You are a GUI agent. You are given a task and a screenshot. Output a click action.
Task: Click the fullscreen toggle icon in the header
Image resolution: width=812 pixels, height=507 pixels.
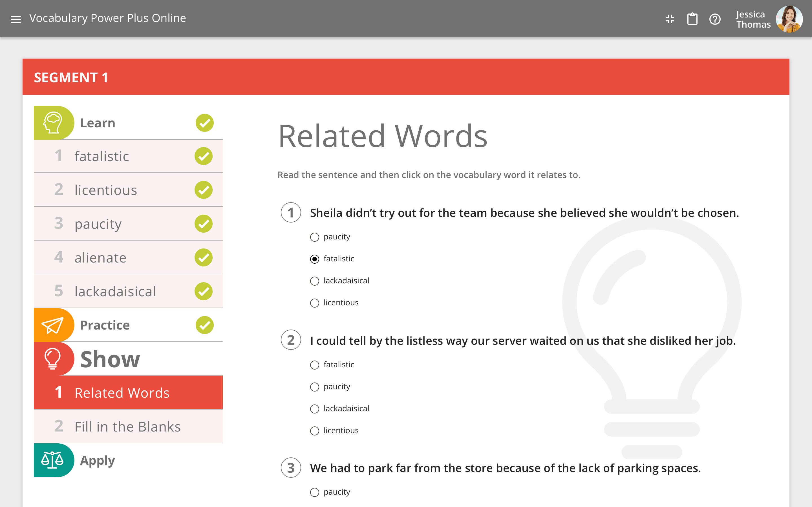(x=670, y=19)
